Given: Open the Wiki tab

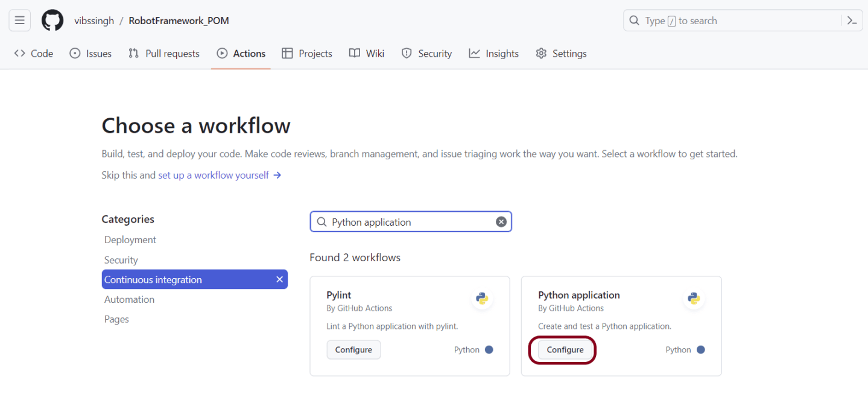Looking at the screenshot, I should tap(367, 54).
